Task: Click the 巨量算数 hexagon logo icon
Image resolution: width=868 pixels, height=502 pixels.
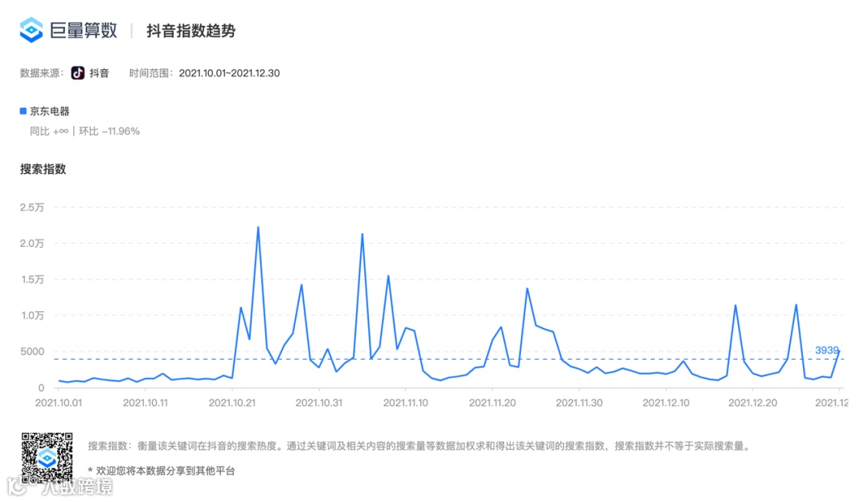Action: point(31,30)
